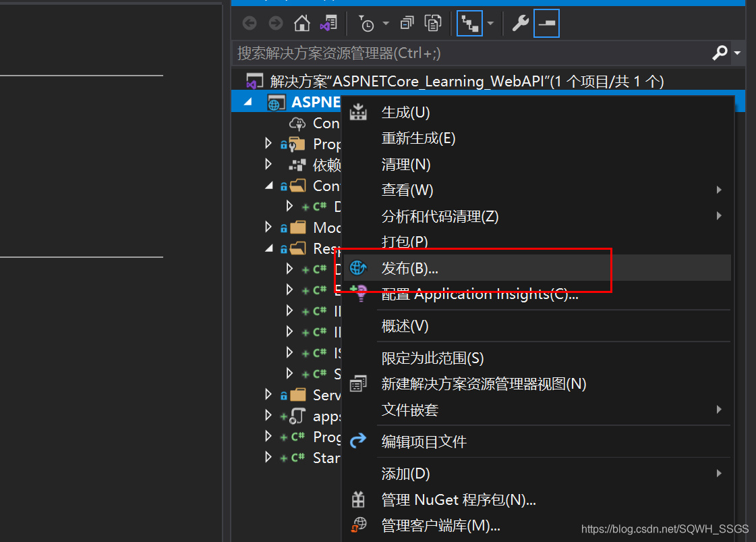Toggle the nested hierarchy view button
This screenshot has width=756, height=542.
click(x=469, y=23)
